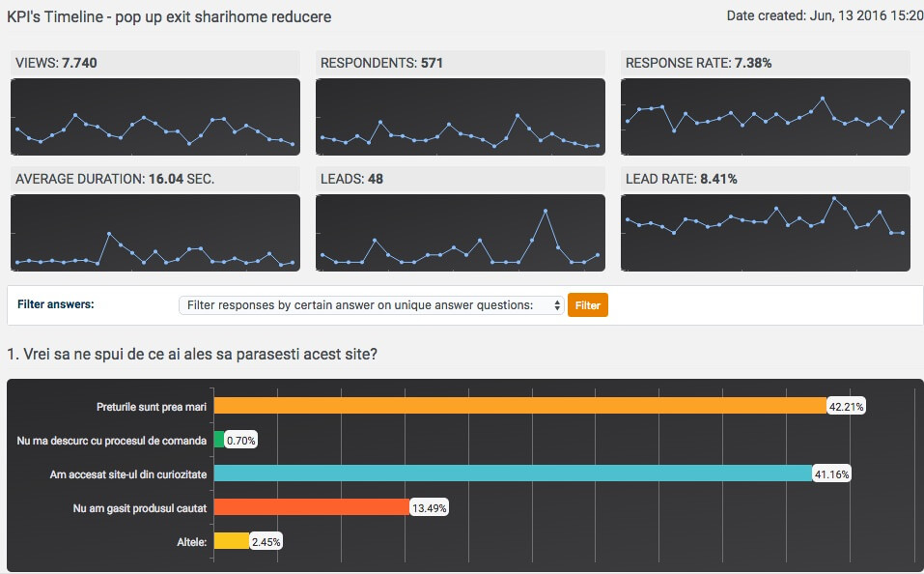Open the filter responses dropdown
The height and width of the screenshot is (574, 924).
(x=372, y=305)
